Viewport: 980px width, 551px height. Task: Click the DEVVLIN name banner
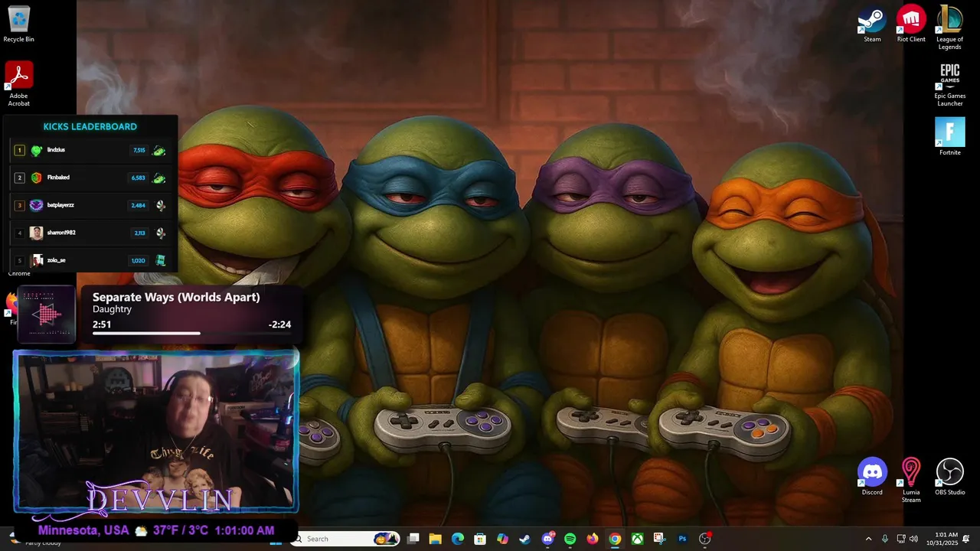159,500
